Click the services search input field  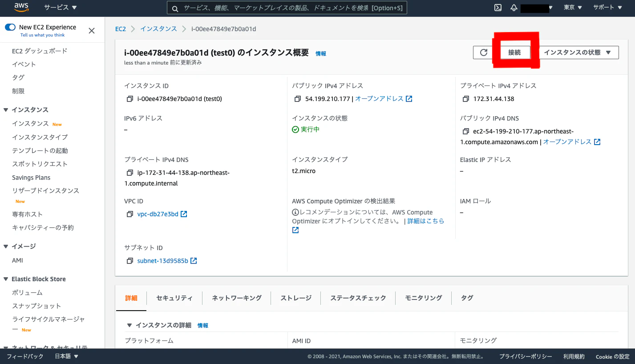(x=287, y=8)
